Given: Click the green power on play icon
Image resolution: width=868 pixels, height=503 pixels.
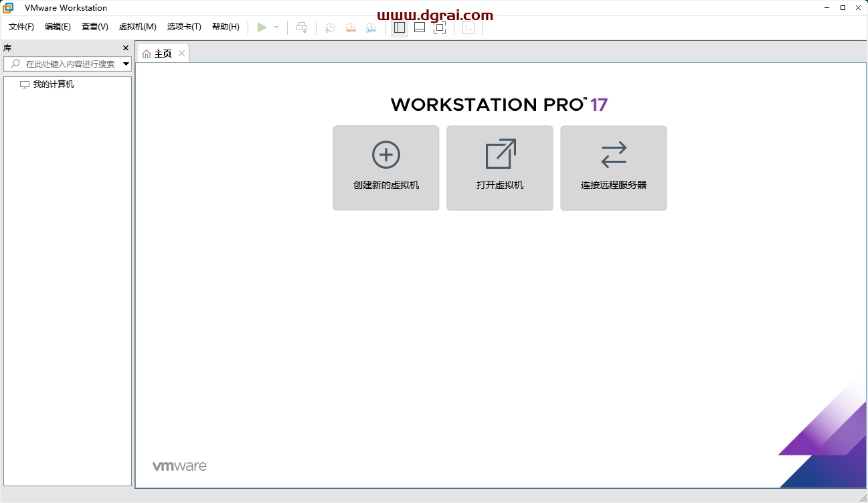Looking at the screenshot, I should (x=262, y=27).
